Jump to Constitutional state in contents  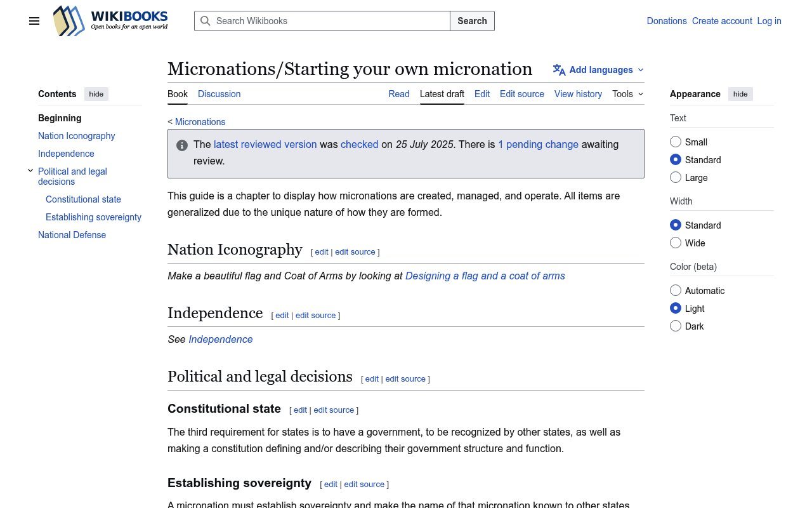pyautogui.click(x=83, y=199)
